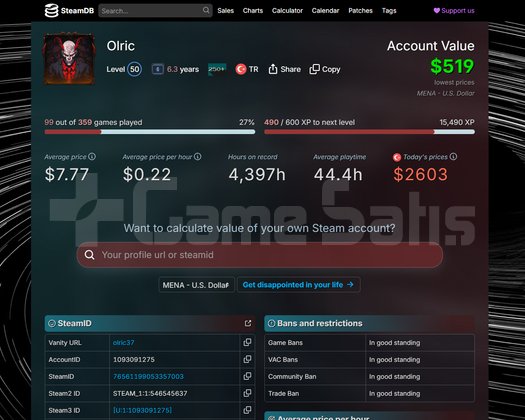525x420 pixels.
Task: Click the 1093091275 AccountID value
Action: click(x=134, y=360)
